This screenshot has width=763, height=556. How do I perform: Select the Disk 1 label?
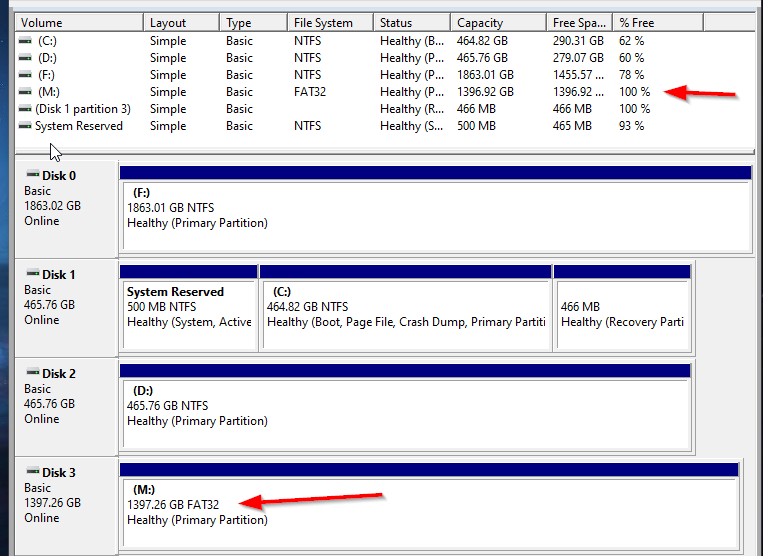(x=59, y=275)
